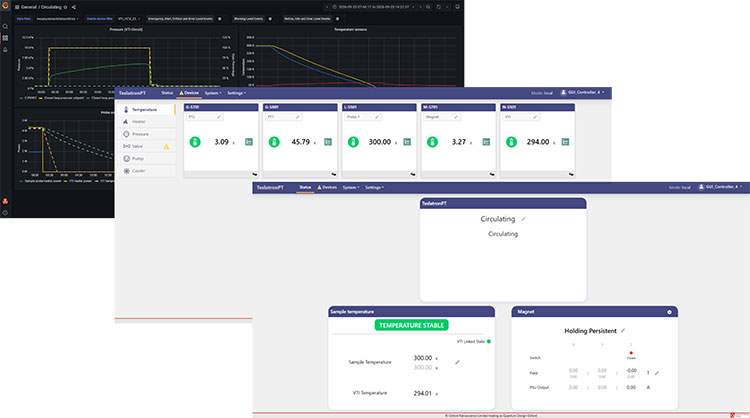Toggle Warning Level Events switch
The height and width of the screenshot is (418, 750).
[x=270, y=19]
